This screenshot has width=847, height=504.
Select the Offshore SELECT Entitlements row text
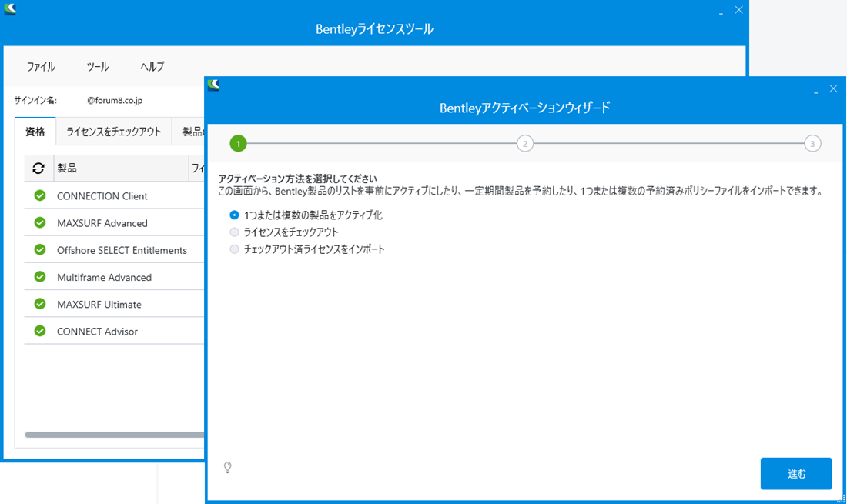(x=122, y=250)
